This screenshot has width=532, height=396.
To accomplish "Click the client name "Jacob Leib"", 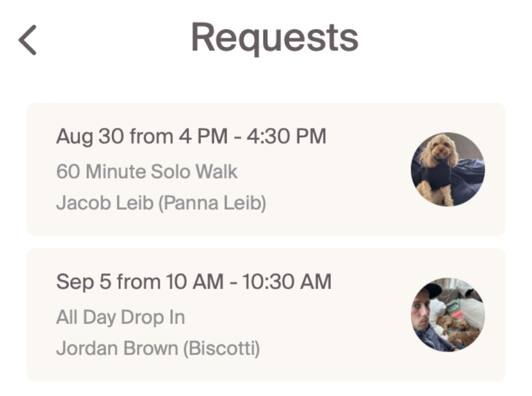I will pos(97,203).
